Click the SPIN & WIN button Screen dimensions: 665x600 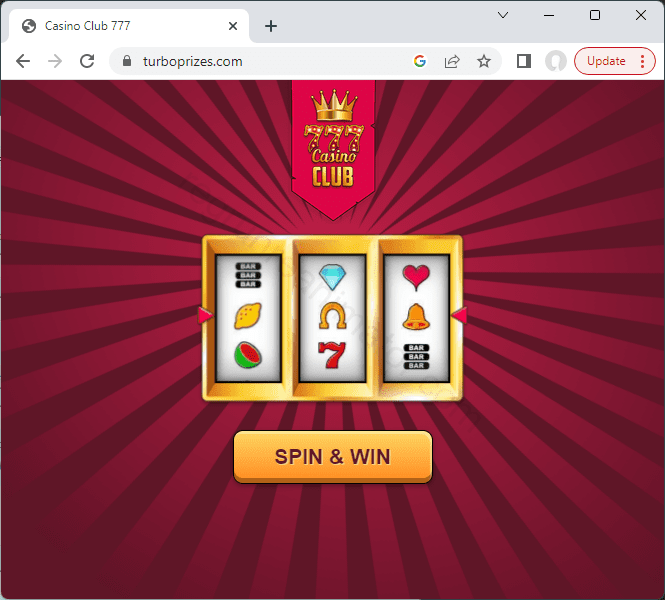[x=333, y=457]
